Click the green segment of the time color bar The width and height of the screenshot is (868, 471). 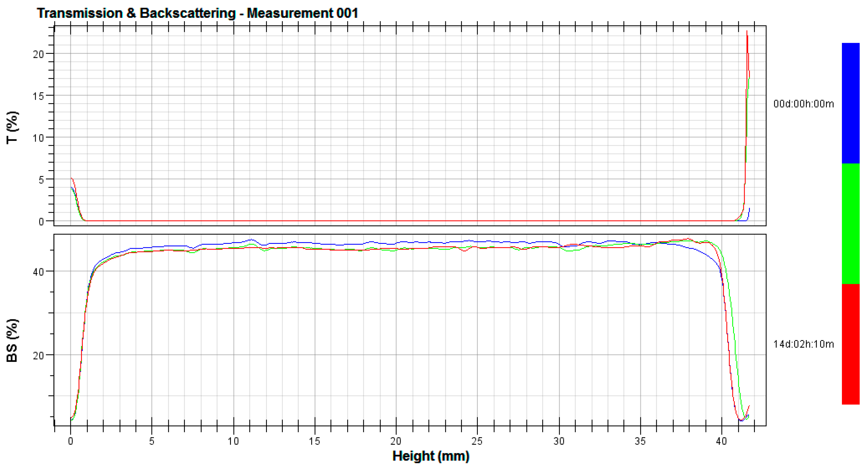click(x=851, y=223)
